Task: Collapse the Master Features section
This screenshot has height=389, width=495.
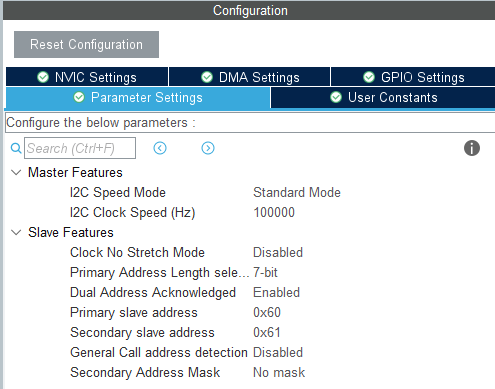Action: [x=16, y=172]
